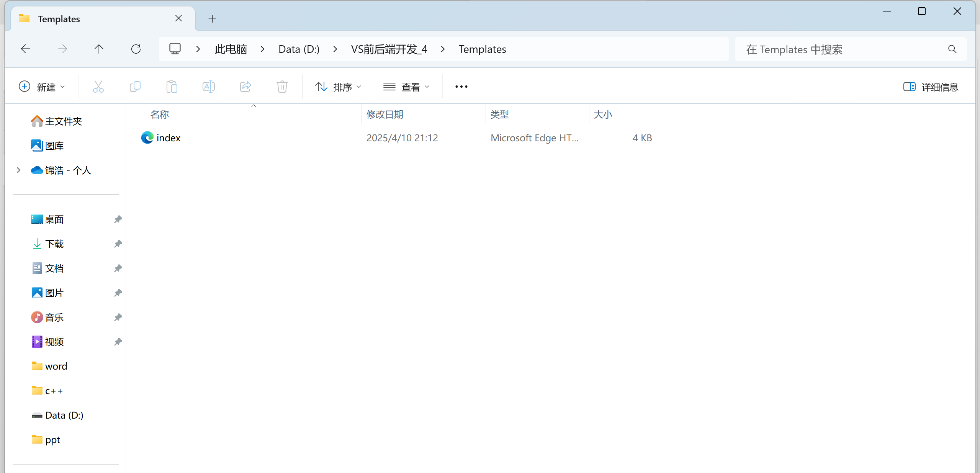This screenshot has height=473, width=980.
Task: Click the Copy icon in toolbar
Action: coord(135,87)
